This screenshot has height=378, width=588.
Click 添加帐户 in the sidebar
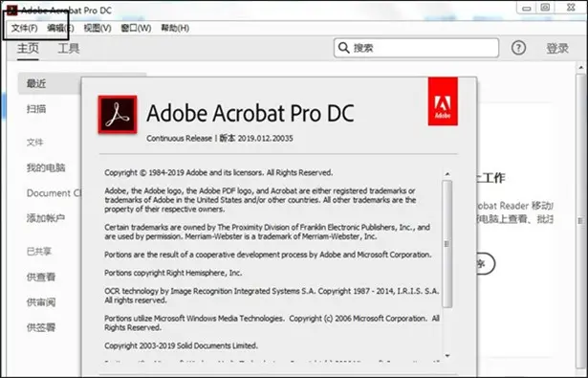[x=46, y=218]
